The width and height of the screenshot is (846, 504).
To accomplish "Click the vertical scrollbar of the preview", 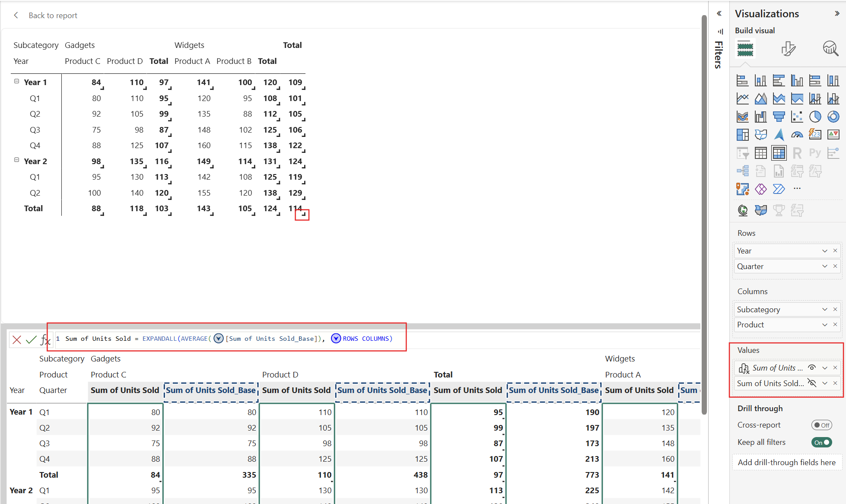I will (x=704, y=216).
